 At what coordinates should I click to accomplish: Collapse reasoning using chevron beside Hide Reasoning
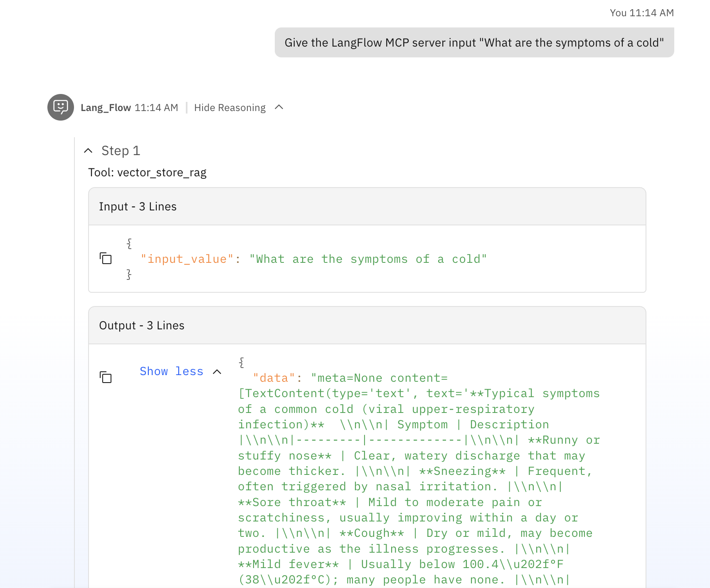(279, 107)
